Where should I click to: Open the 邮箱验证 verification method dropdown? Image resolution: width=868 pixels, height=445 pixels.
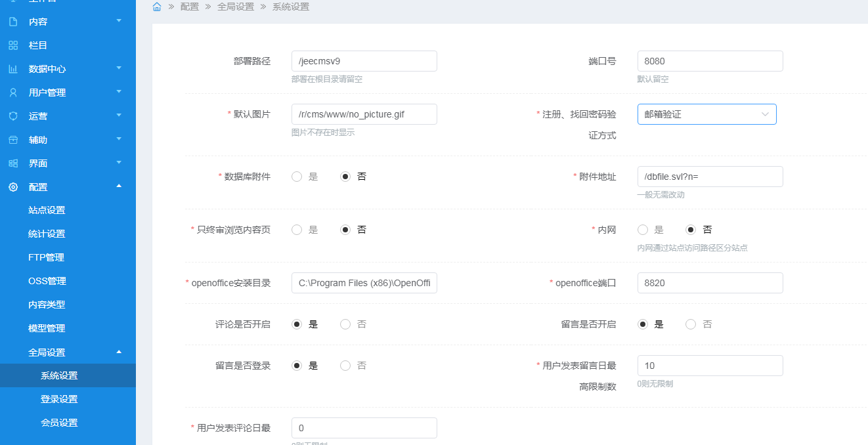click(706, 114)
